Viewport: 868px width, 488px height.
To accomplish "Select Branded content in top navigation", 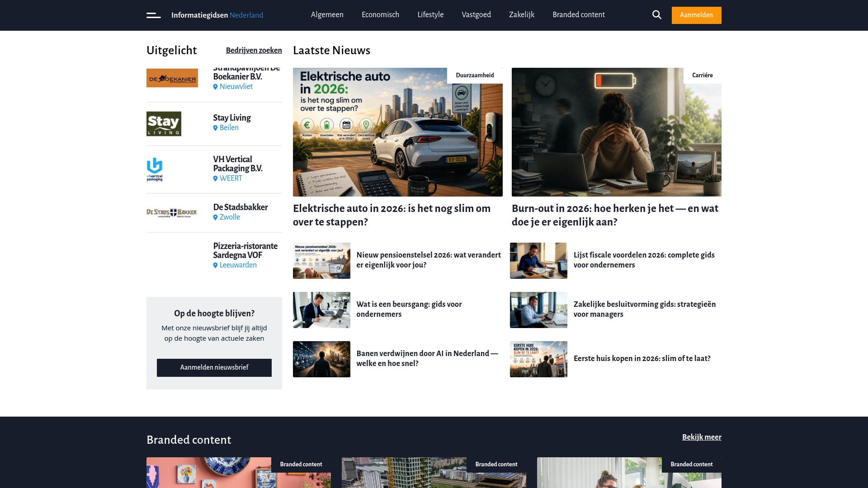I will 579,15.
